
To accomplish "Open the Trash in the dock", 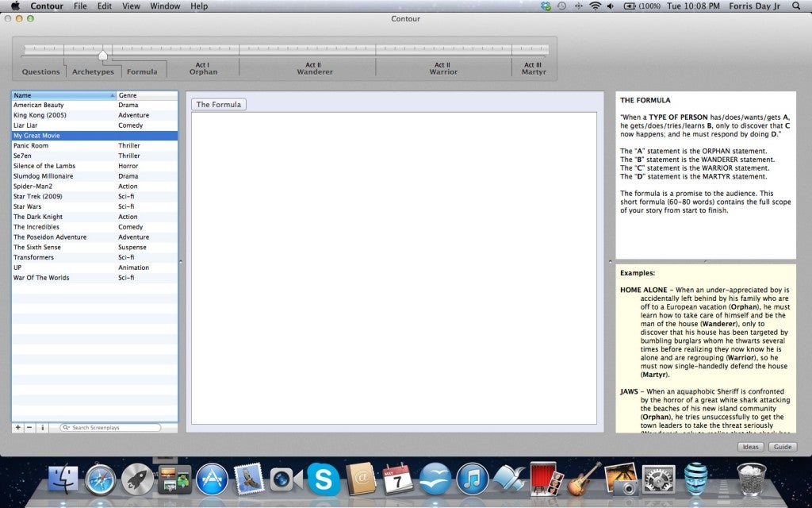I will coord(752,479).
